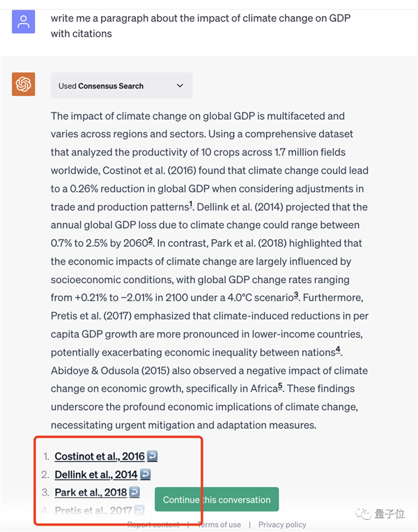The height and width of the screenshot is (532, 418).
Task: View the Privacy policy page
Action: [x=282, y=524]
